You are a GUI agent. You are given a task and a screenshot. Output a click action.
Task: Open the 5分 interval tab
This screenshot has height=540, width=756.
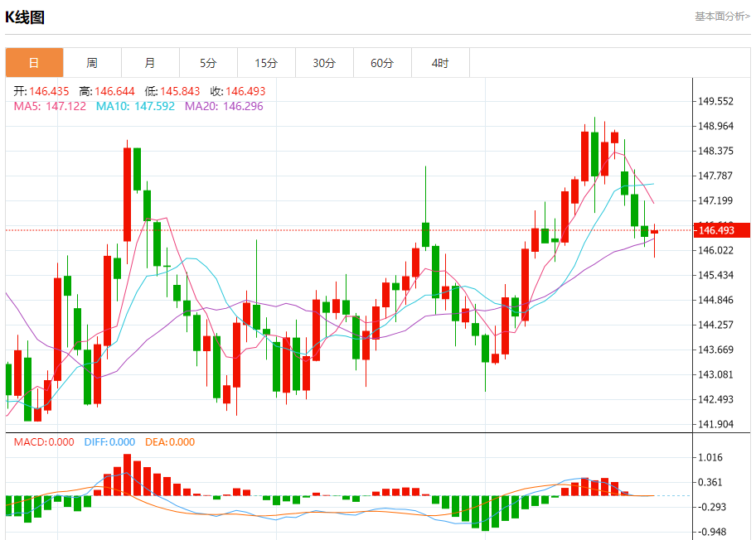point(208,63)
